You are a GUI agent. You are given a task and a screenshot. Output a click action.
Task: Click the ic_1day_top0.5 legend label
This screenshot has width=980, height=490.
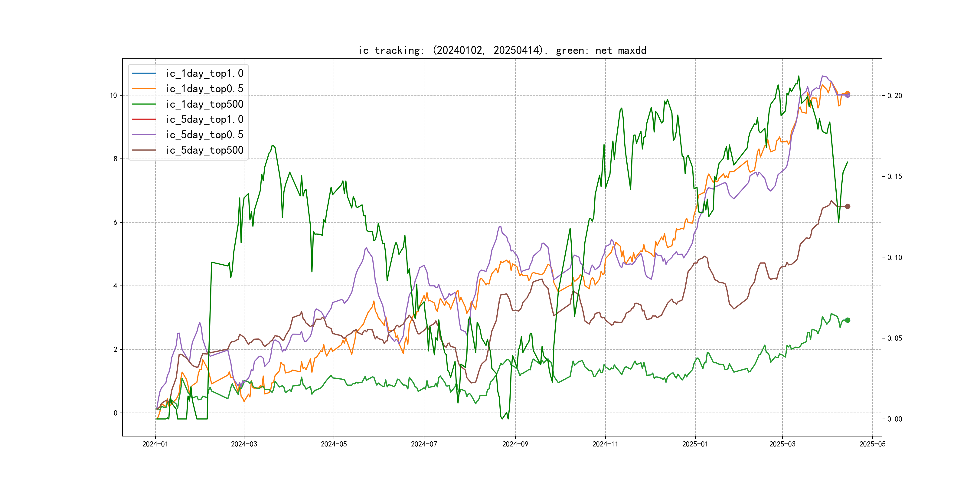pyautogui.click(x=204, y=89)
